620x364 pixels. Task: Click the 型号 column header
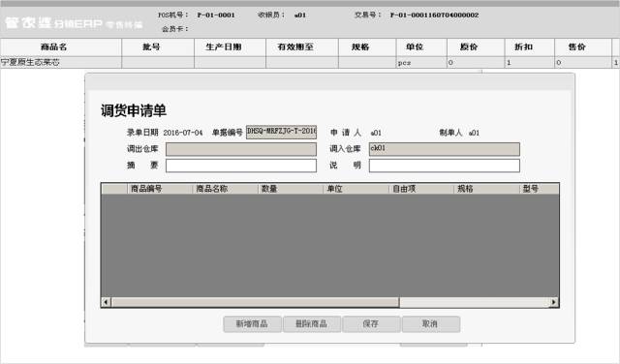coord(539,189)
